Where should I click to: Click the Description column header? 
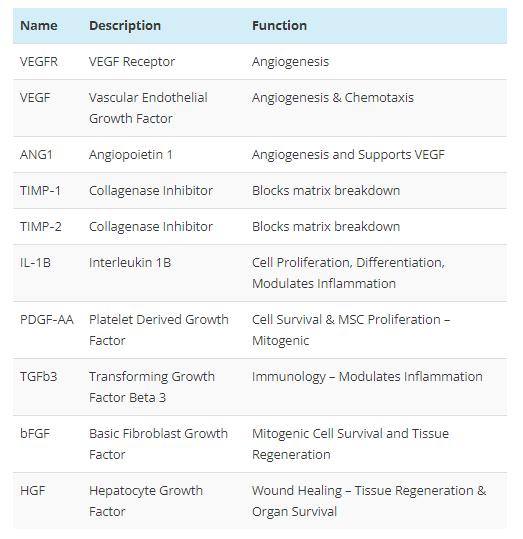[125, 26]
